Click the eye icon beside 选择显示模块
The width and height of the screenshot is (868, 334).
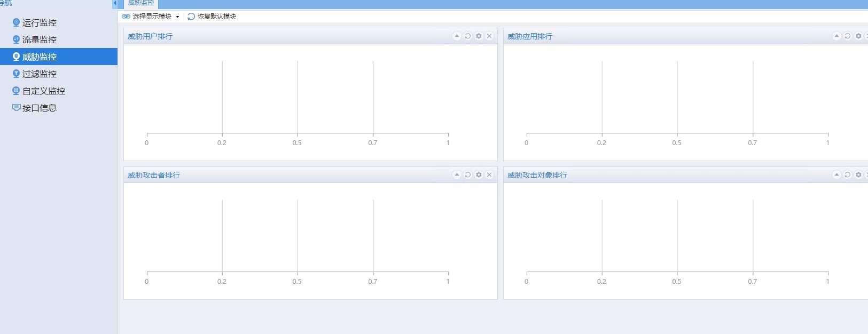[x=126, y=17]
